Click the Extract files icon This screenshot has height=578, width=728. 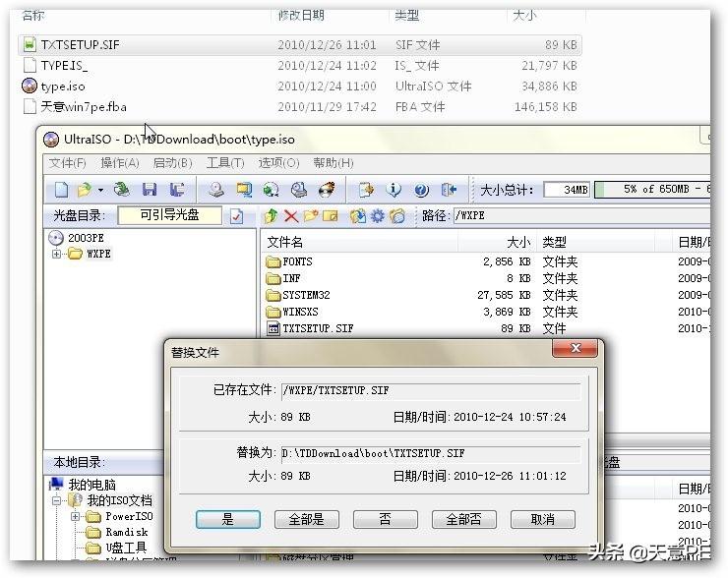click(357, 215)
